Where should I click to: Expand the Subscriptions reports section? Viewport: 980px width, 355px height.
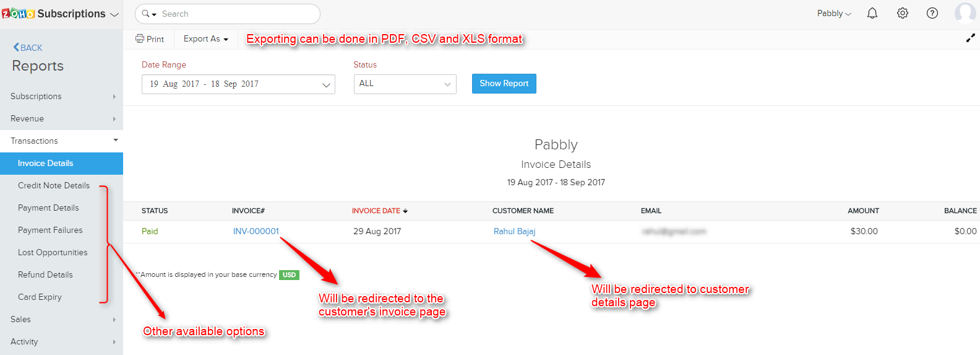click(x=61, y=97)
